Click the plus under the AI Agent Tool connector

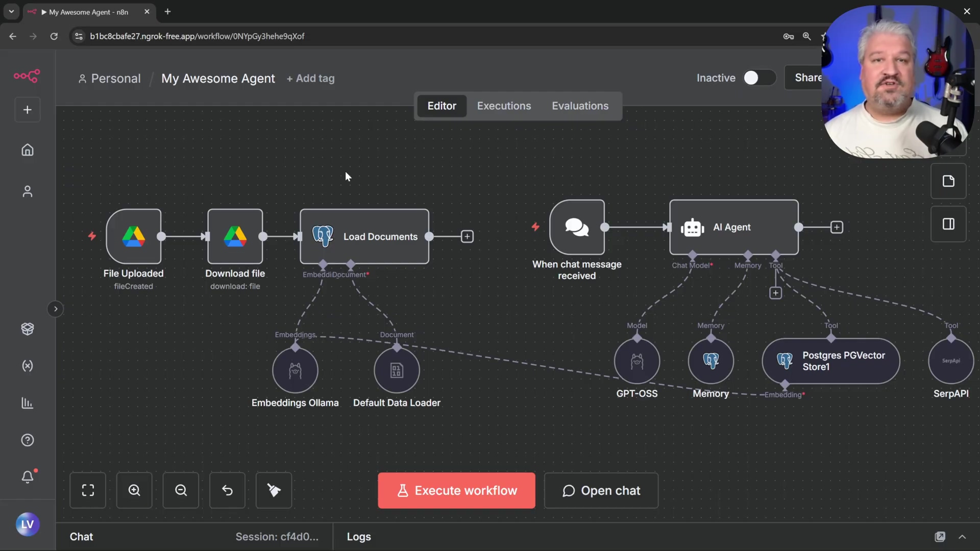click(x=775, y=293)
